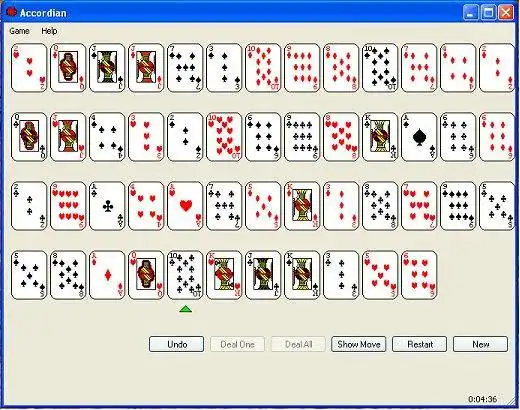Restart the current game

[420, 344]
